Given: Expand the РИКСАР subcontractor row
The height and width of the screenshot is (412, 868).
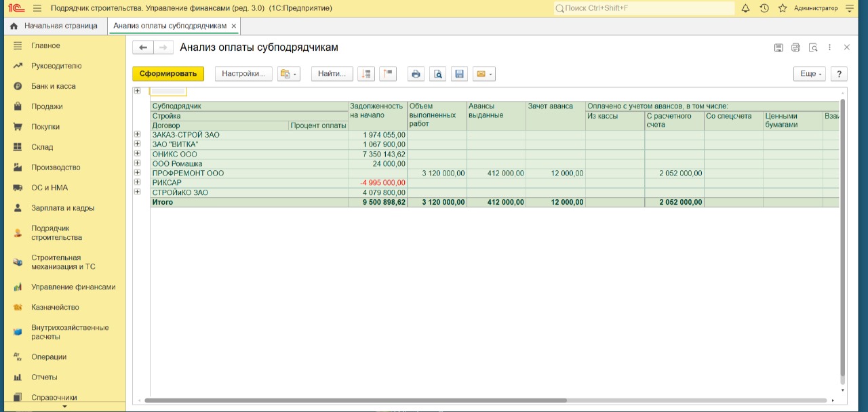Looking at the screenshot, I should coord(137,182).
